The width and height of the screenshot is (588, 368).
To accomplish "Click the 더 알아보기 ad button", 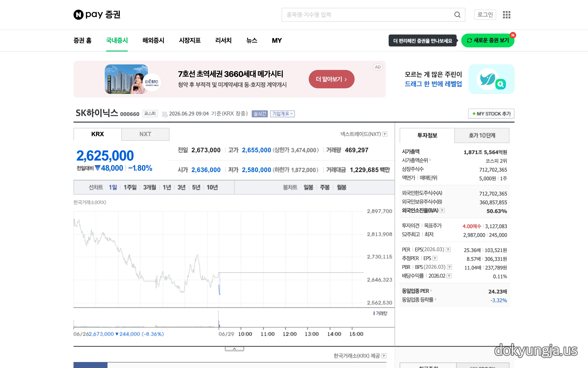I will point(331,79).
